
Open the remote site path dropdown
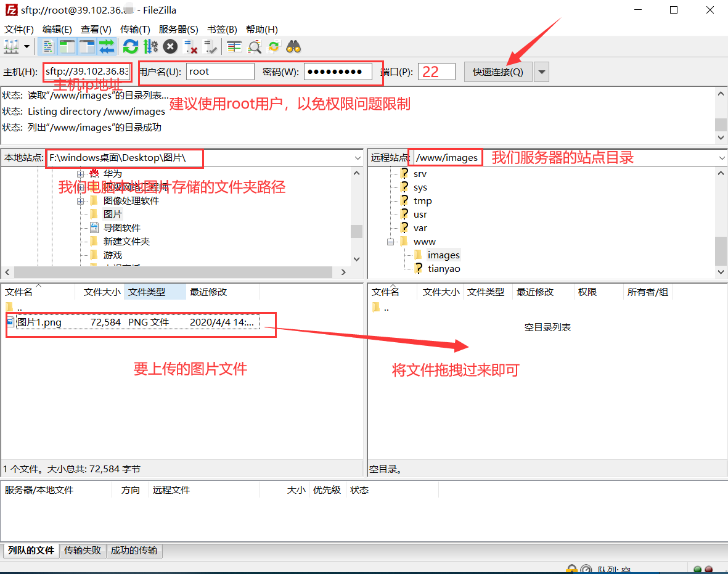coord(722,158)
